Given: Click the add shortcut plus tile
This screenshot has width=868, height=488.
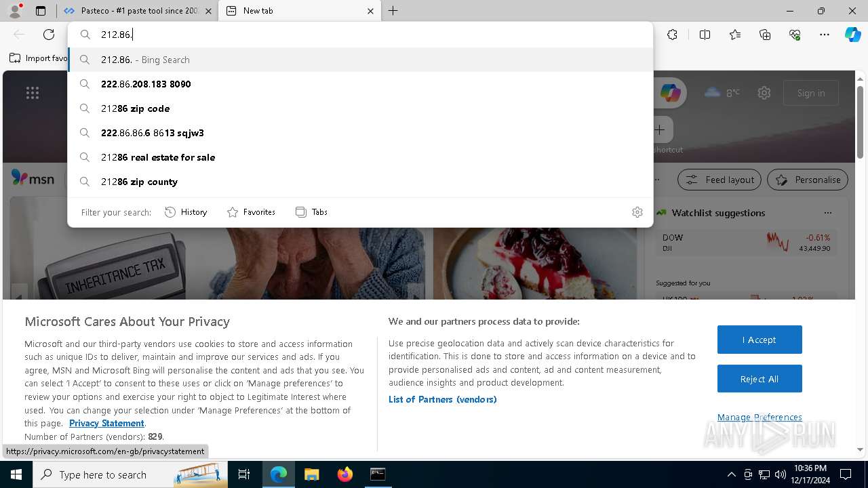Looking at the screenshot, I should (659, 129).
